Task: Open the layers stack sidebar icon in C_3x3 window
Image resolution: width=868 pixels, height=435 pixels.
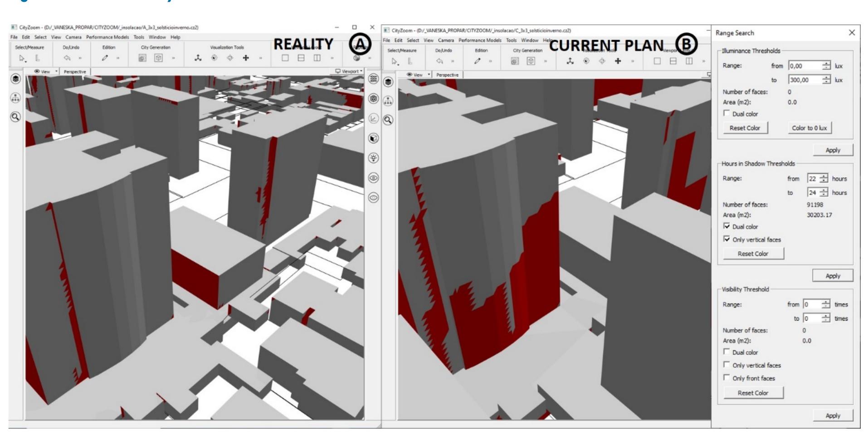Action: click(388, 82)
